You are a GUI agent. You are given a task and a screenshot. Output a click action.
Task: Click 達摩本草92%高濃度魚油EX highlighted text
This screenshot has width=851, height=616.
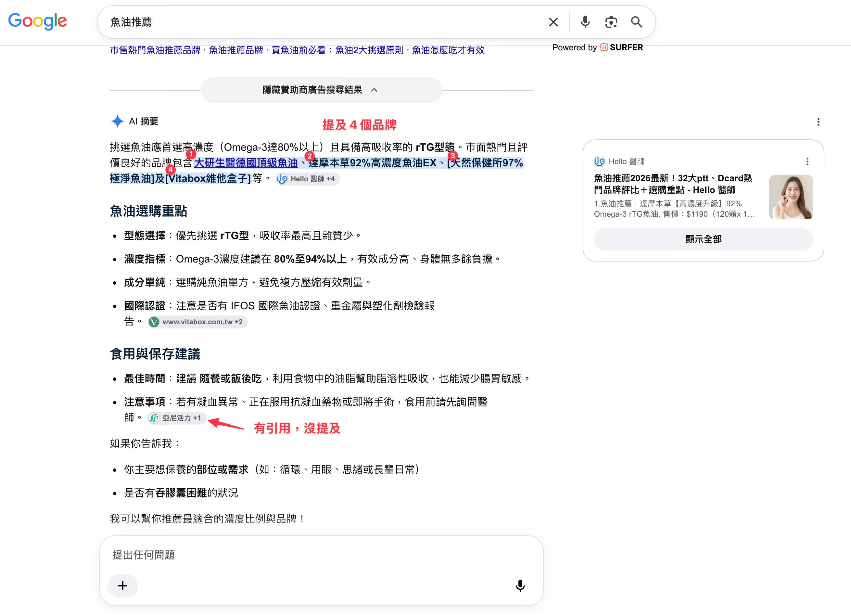pyautogui.click(x=373, y=163)
